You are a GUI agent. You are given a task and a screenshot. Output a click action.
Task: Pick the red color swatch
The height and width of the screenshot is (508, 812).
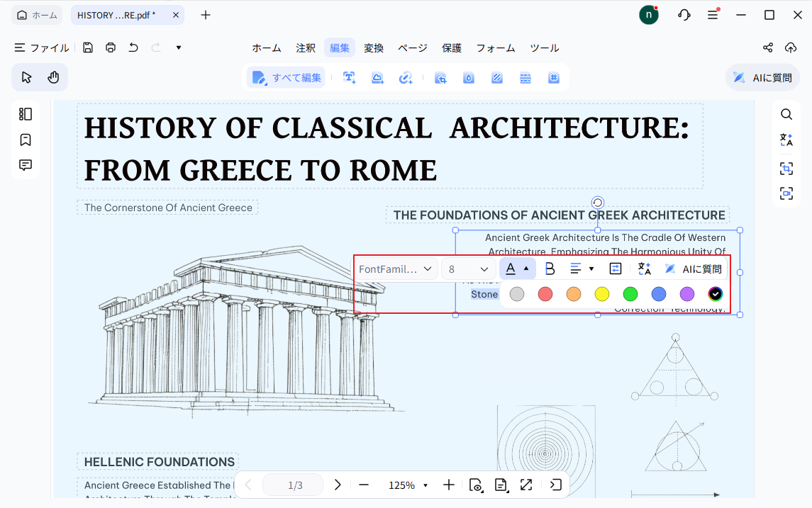(x=545, y=294)
